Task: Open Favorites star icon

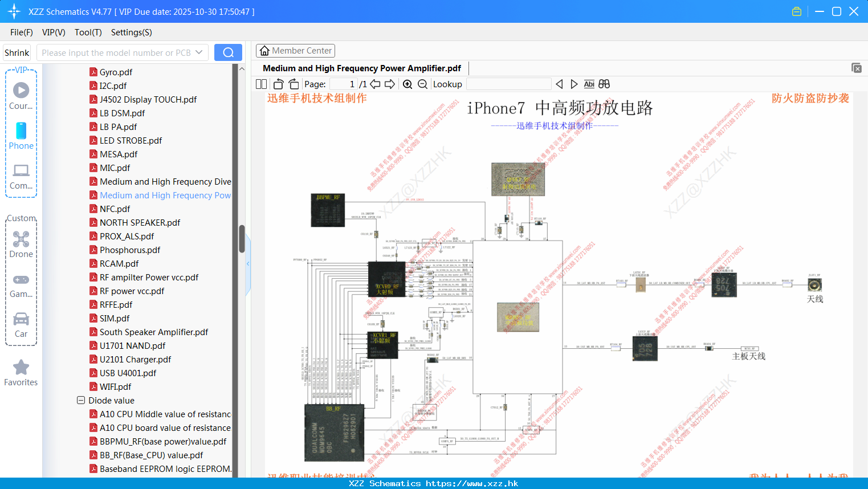Action: click(x=21, y=367)
